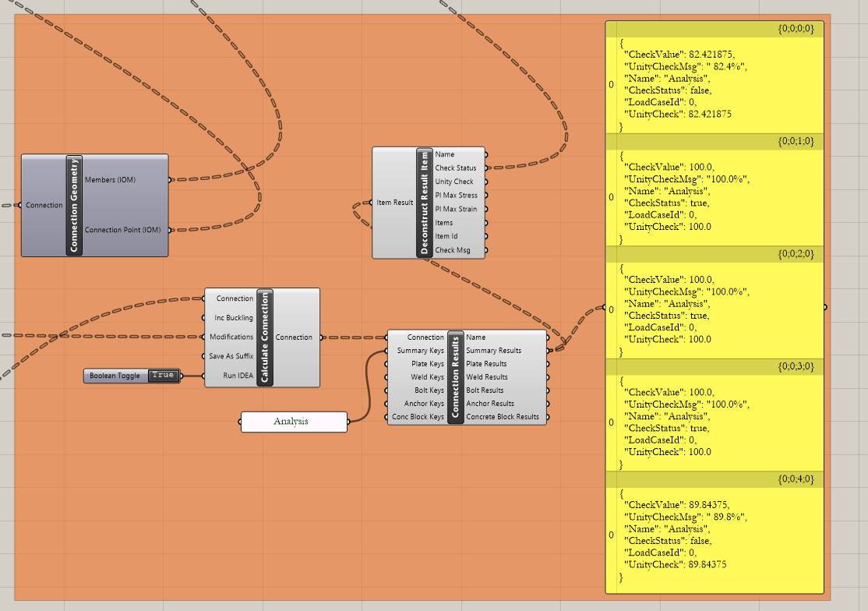This screenshot has height=611, width=868.
Task: Click the Check Status output port
Action: [486, 167]
